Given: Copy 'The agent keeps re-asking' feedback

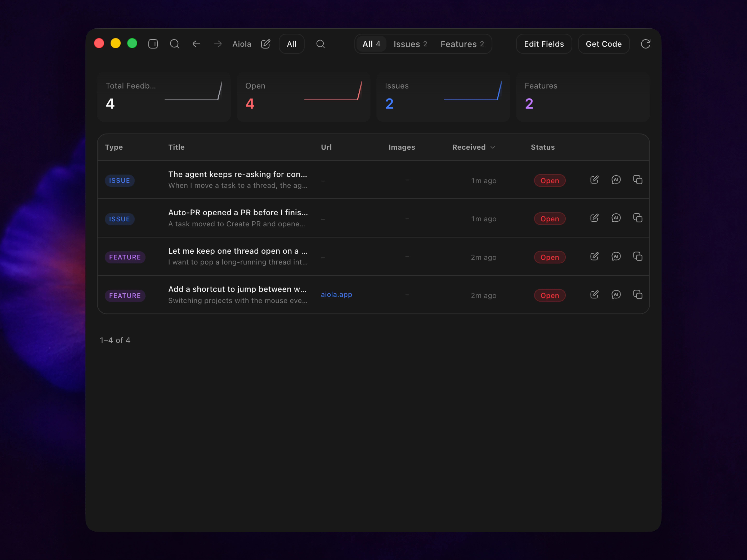Looking at the screenshot, I should click(638, 180).
